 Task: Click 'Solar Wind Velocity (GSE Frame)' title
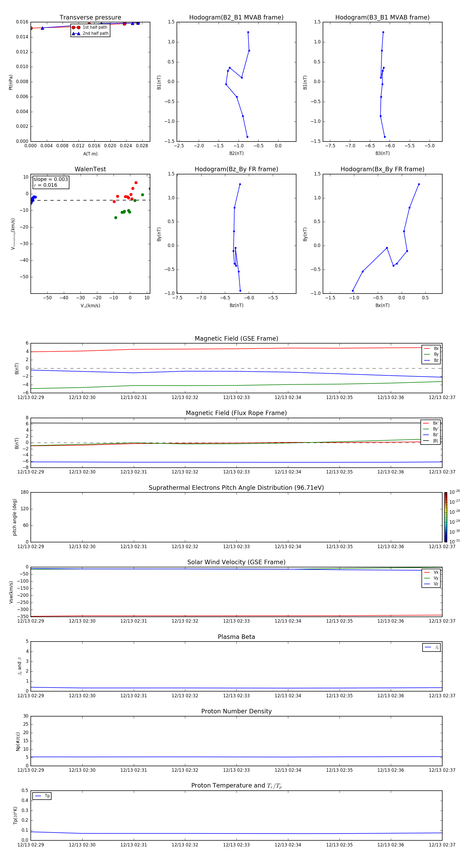coord(236,562)
